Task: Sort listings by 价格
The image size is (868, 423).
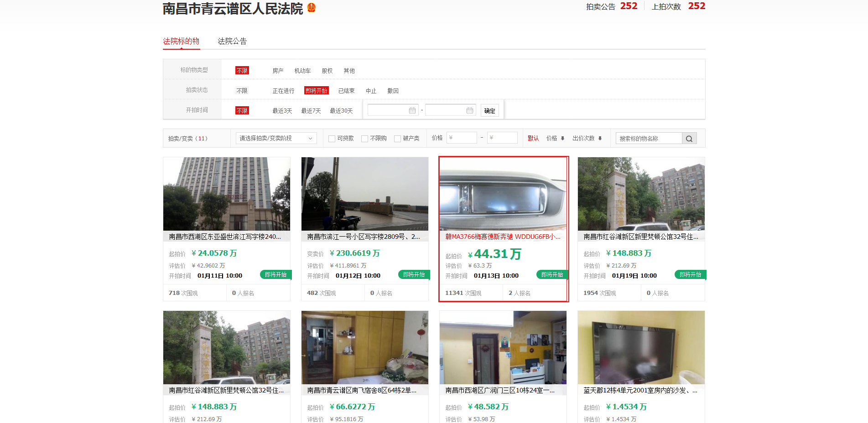Action: [x=551, y=139]
